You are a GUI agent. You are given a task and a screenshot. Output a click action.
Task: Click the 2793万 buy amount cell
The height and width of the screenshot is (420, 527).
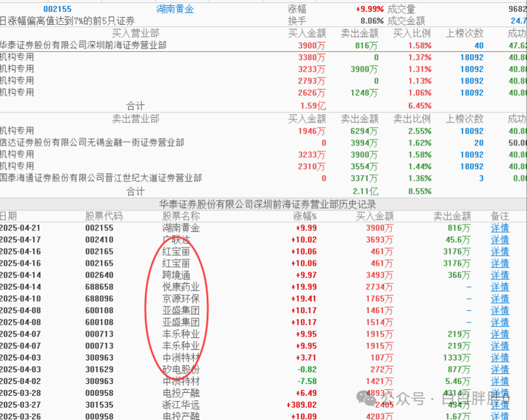[312, 81]
